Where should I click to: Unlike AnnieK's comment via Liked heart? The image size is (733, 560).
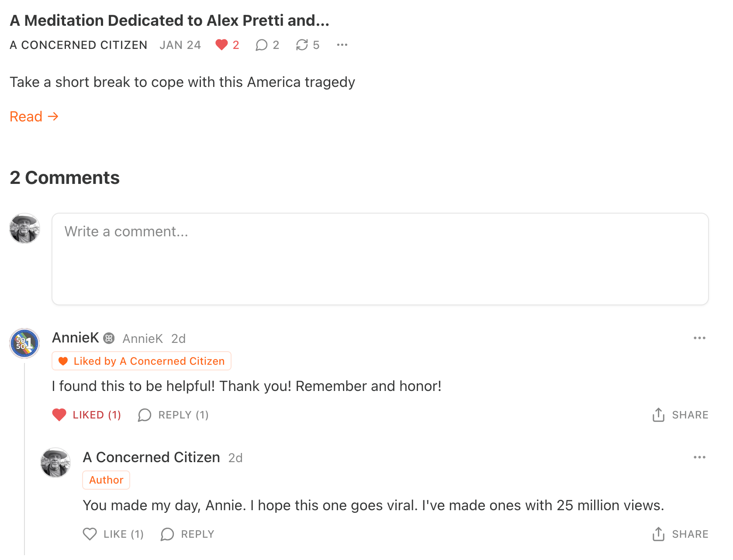point(59,415)
